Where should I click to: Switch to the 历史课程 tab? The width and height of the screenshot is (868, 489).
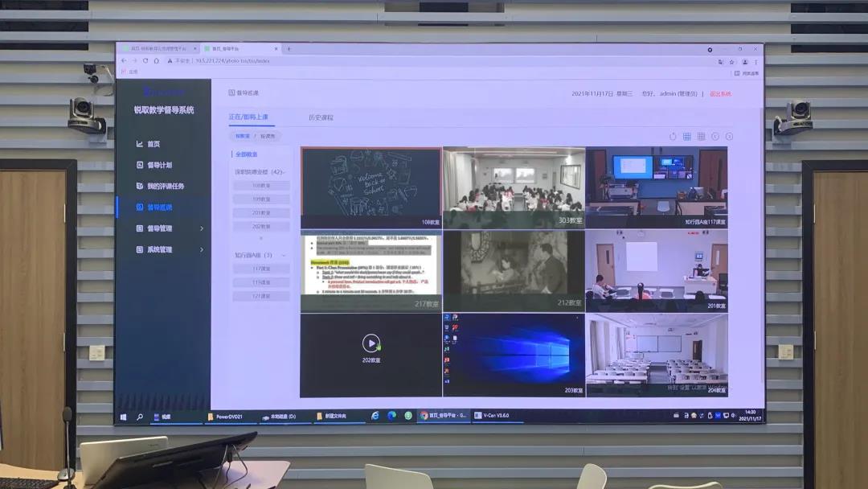click(321, 117)
